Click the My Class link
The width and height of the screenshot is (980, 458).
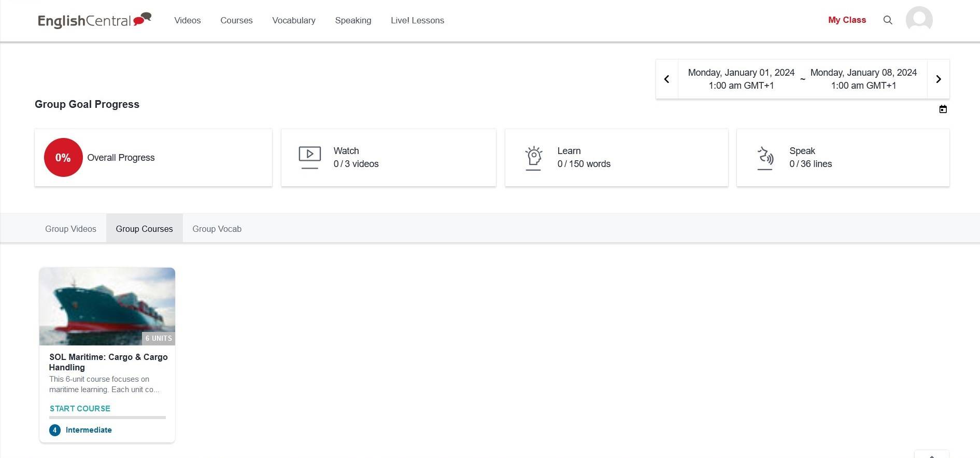tap(847, 20)
